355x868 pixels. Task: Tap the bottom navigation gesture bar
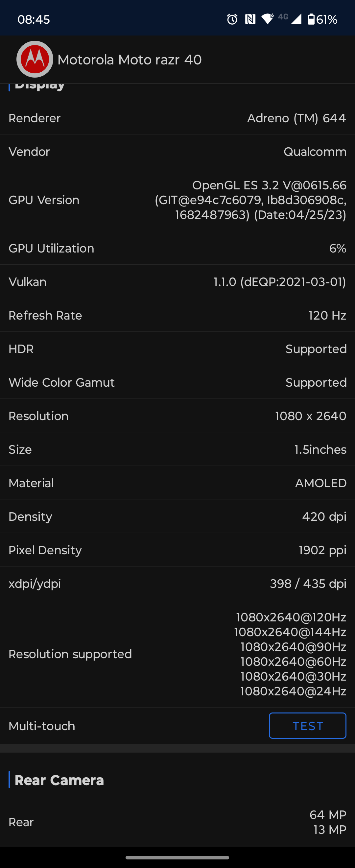coord(177,857)
